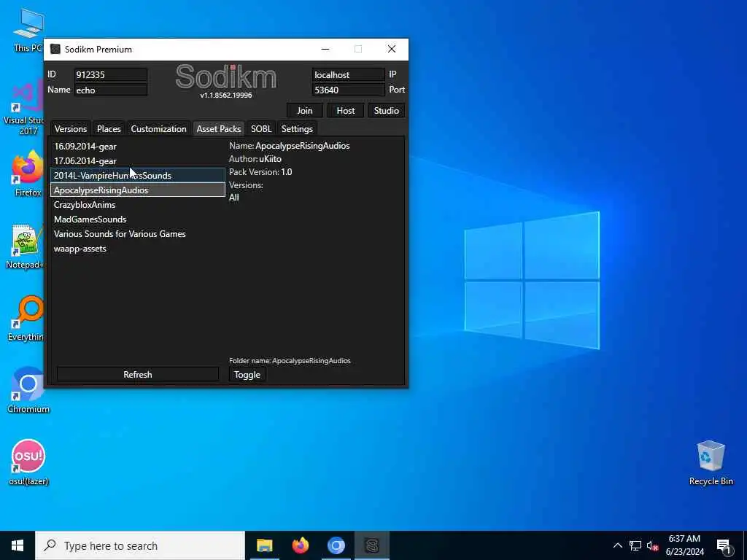Open osu!(lazer) desktop shortcut

[28, 462]
